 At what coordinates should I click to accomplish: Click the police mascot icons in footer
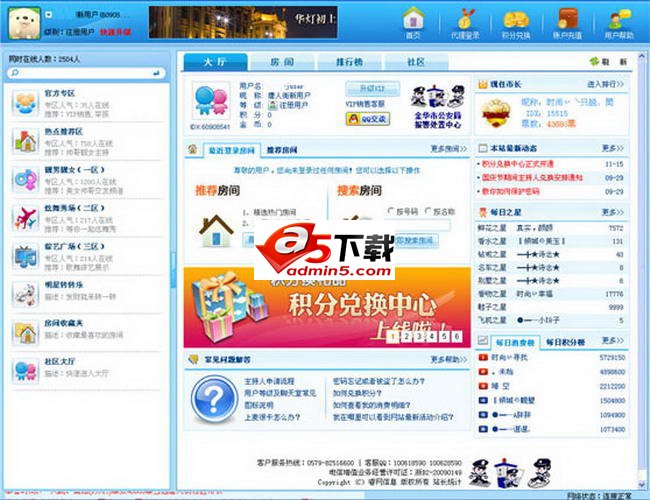[510, 473]
